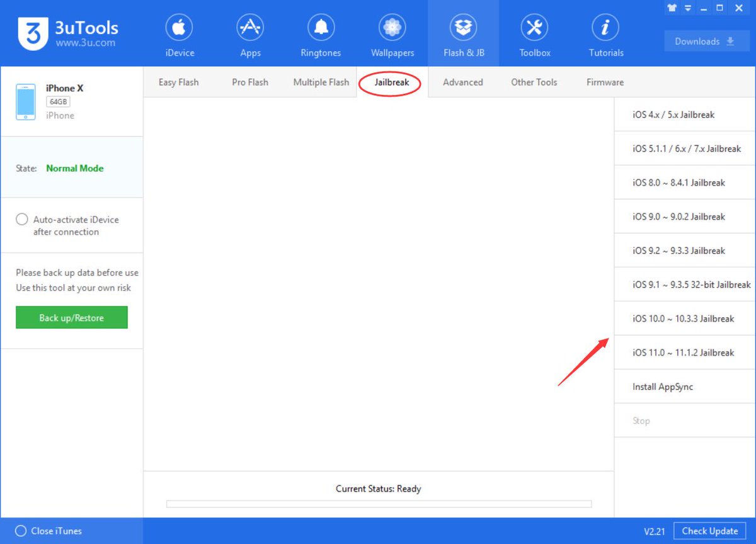Open the Tutorials section
Image resolution: width=756 pixels, height=544 pixels.
(x=606, y=35)
